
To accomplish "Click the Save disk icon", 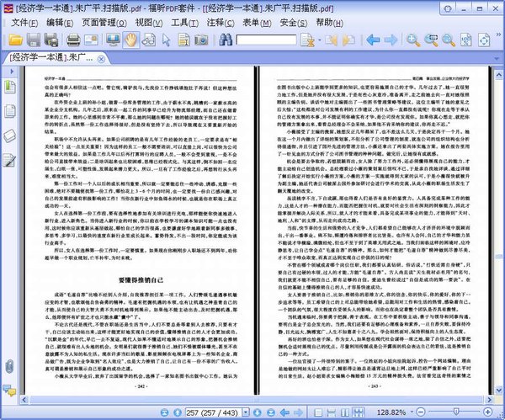I will 34,40.
